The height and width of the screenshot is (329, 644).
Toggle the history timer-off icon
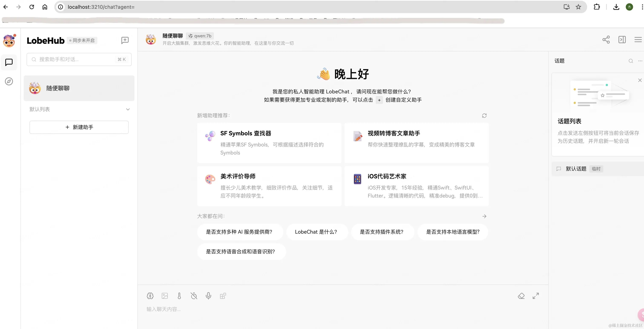[x=194, y=296]
